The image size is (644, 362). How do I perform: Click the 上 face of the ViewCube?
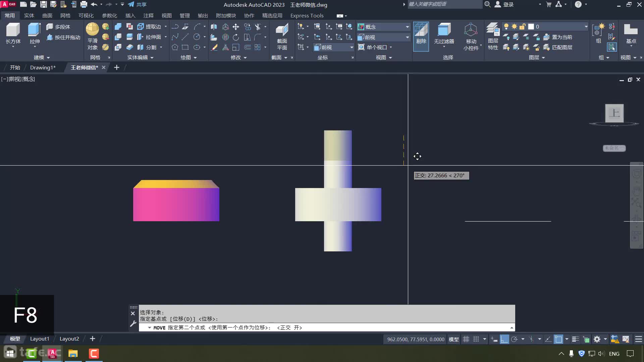[x=614, y=113]
